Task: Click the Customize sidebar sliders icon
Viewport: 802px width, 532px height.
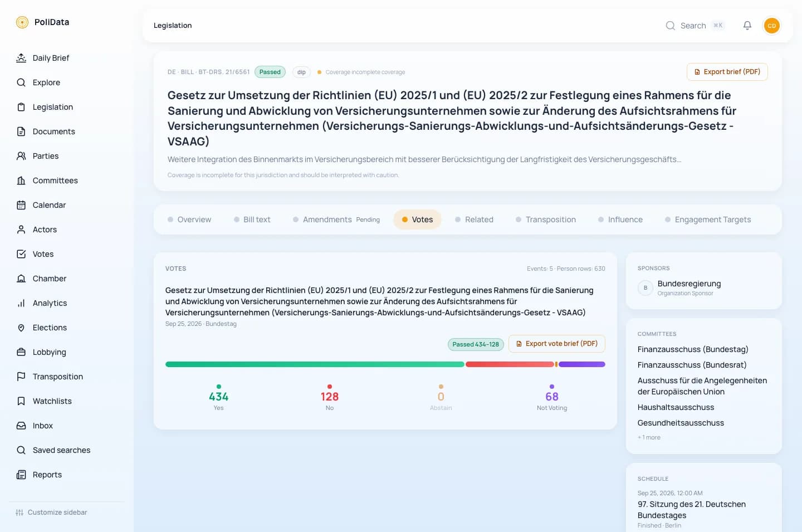Action: (19, 513)
